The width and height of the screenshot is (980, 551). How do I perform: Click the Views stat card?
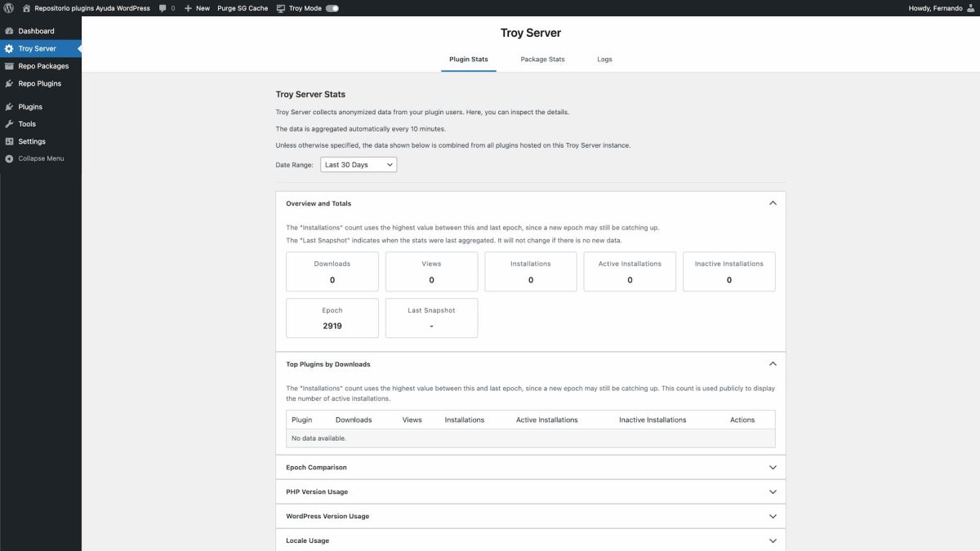coord(431,272)
